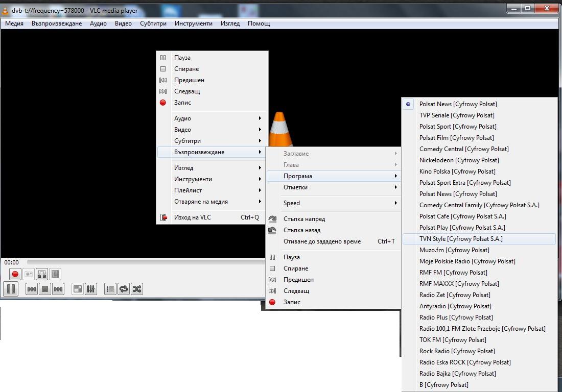Expand the Плейлист submenu

point(212,190)
